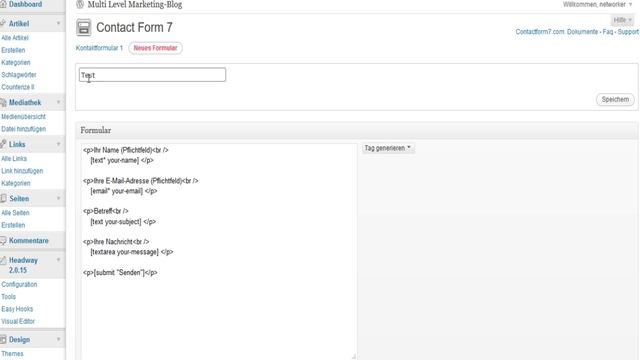Open the Multi Level Marketing-Blog site title
This screenshot has height=360, width=640.
[x=135, y=5]
